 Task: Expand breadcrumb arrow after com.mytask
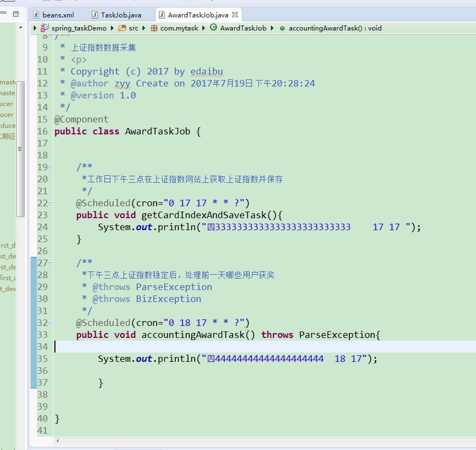click(203, 28)
